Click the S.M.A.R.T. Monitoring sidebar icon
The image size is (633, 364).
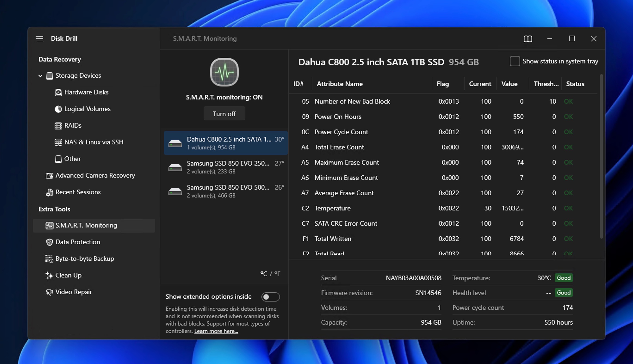[x=49, y=225]
